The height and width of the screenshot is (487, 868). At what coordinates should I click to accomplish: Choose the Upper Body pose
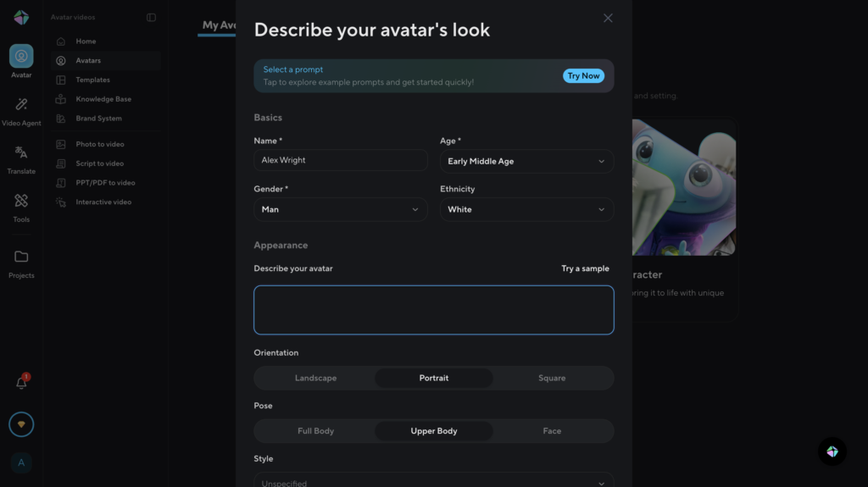coord(433,431)
